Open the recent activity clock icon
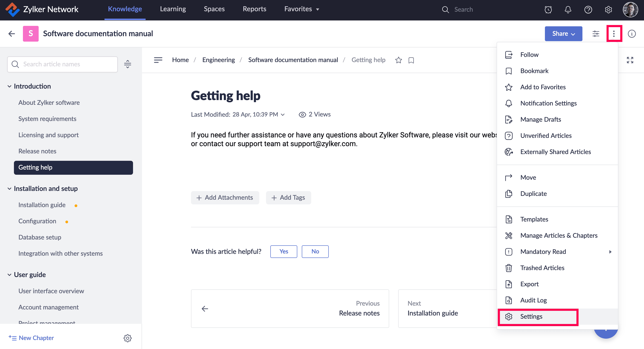Screen dimensions: 644x349 pos(548,9)
